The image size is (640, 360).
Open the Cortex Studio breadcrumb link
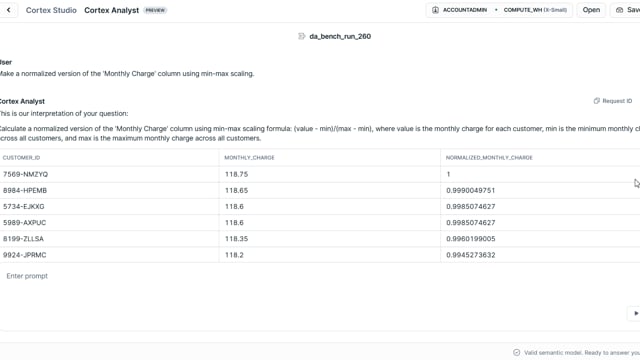51,10
